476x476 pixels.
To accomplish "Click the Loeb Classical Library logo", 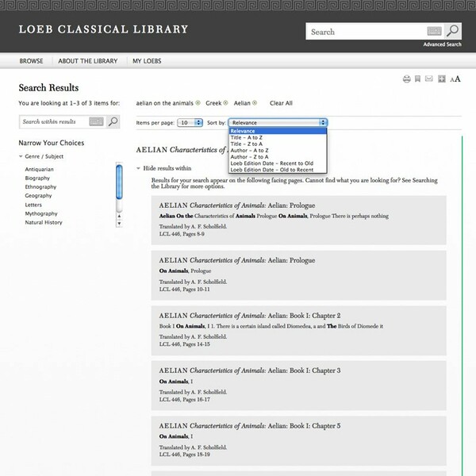I will tap(103, 29).
